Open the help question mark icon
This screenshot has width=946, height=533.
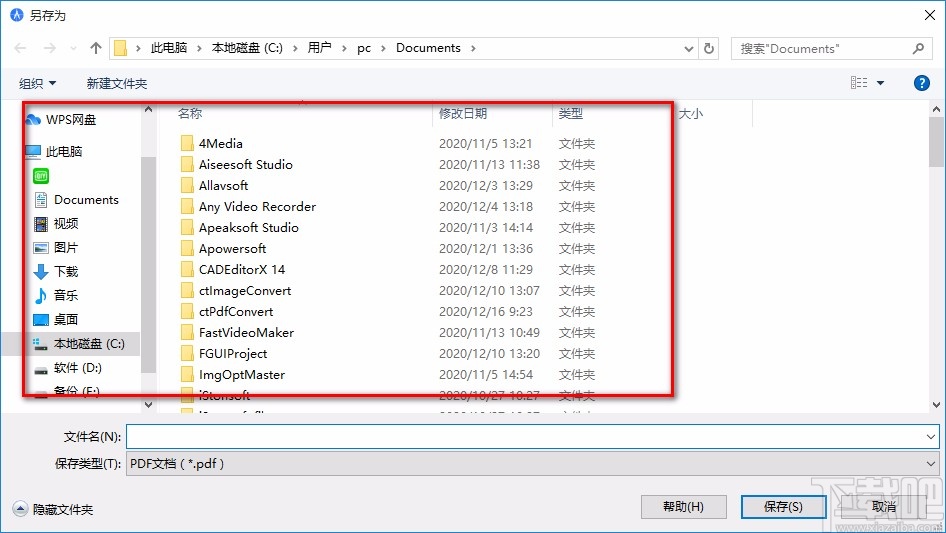(921, 83)
